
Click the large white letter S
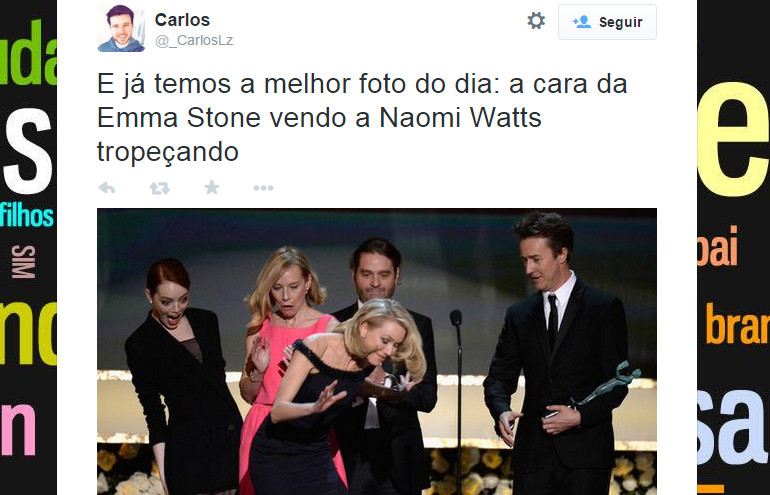(x=28, y=150)
